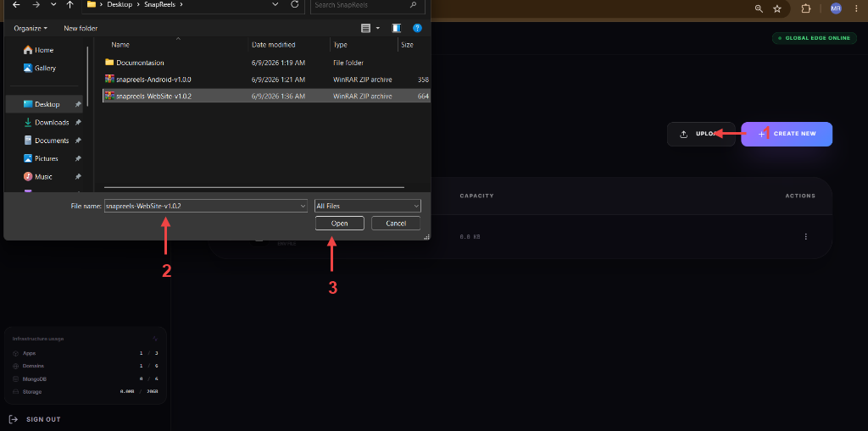
Task: Cancel the file dialog
Action: click(x=396, y=224)
